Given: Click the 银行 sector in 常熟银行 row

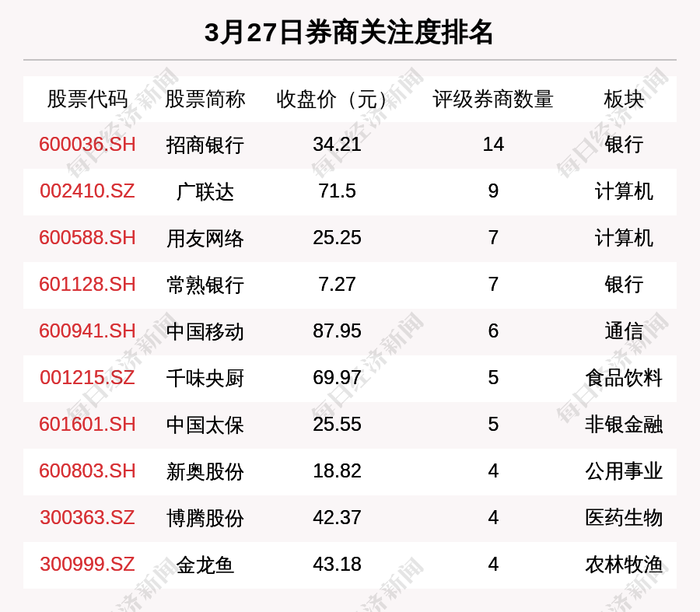Looking at the screenshot, I should [x=624, y=285].
